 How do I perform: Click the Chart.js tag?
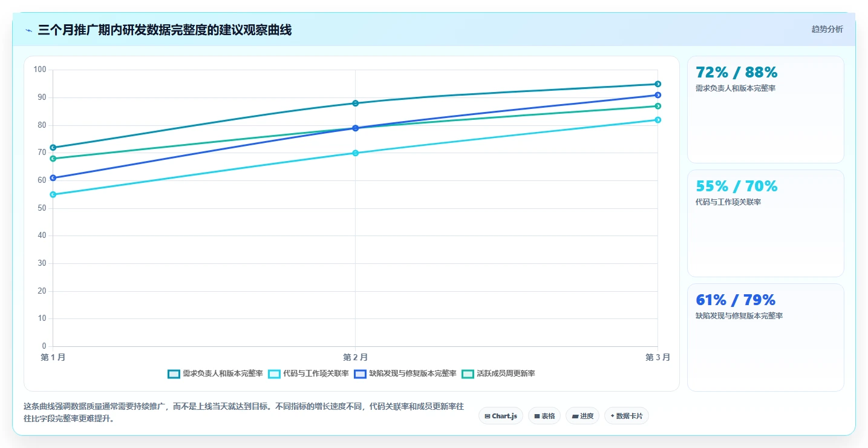click(501, 416)
